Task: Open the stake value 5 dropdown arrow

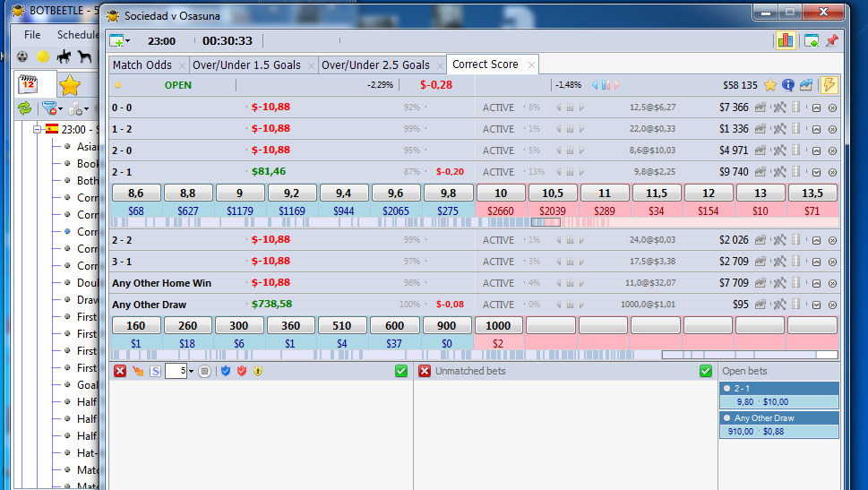Action: point(191,371)
